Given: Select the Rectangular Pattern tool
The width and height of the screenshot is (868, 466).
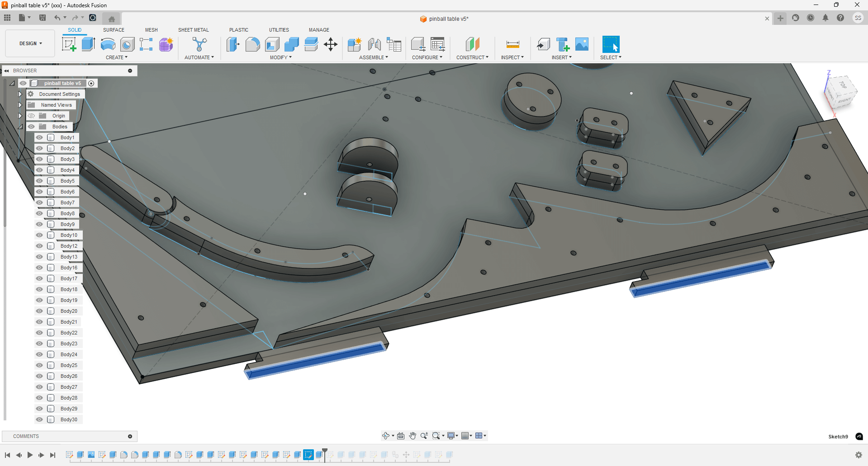Looking at the screenshot, I should click(146, 44).
